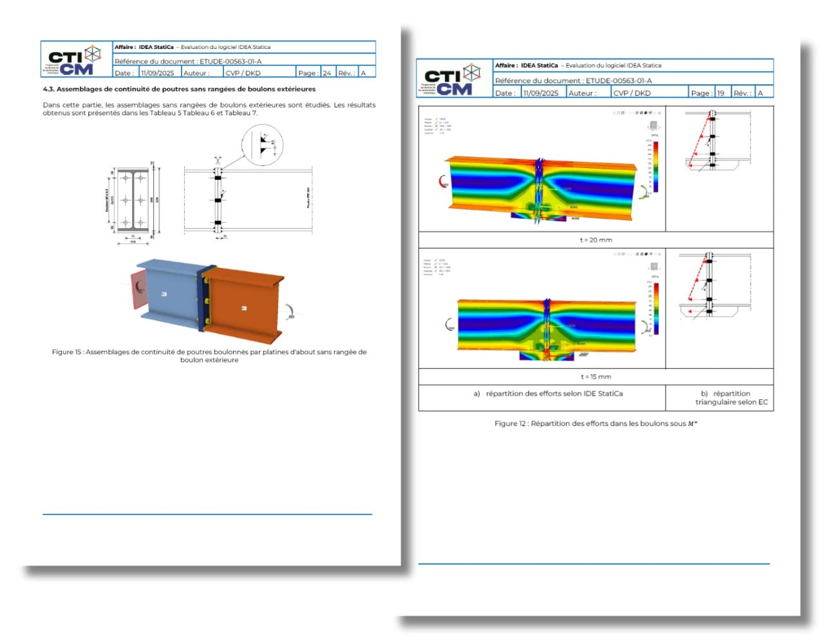Click the Figure 12 caption text
824x644 pixels.
pyautogui.click(x=596, y=423)
